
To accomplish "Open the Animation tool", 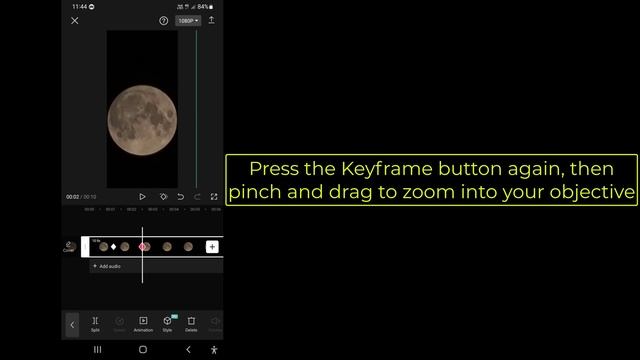I will [x=143, y=324].
